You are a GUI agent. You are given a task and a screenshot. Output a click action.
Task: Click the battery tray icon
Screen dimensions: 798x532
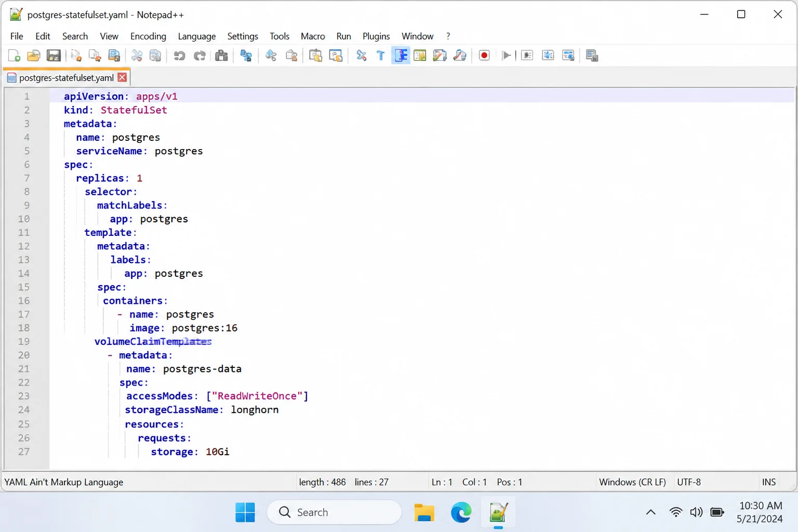point(717,512)
